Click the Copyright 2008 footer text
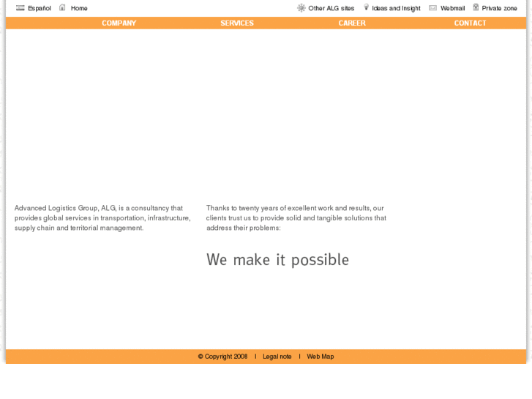The height and width of the screenshot is (399, 532). click(222, 357)
